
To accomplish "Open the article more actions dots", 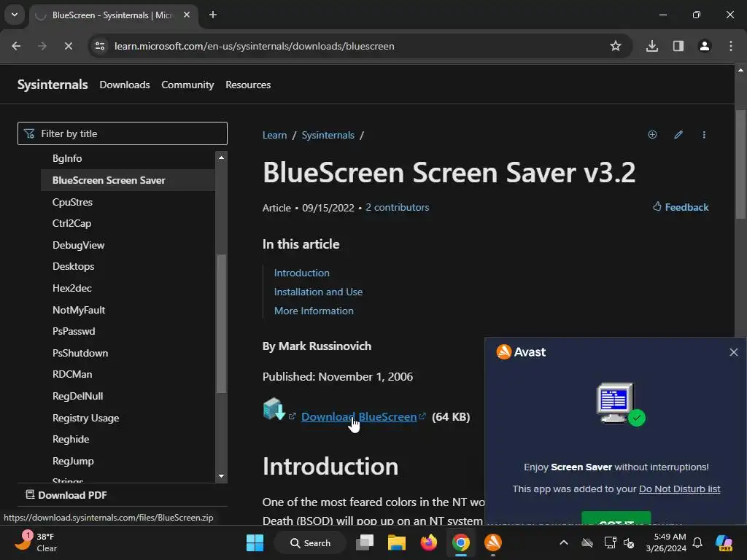I will [x=704, y=135].
